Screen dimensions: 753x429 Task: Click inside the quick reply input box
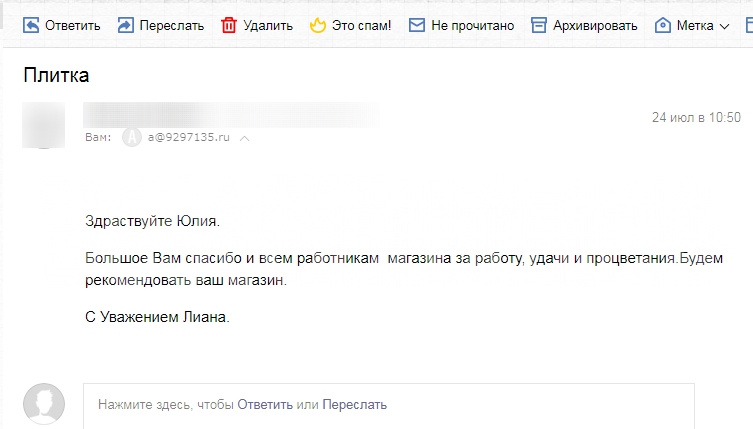[x=389, y=406]
